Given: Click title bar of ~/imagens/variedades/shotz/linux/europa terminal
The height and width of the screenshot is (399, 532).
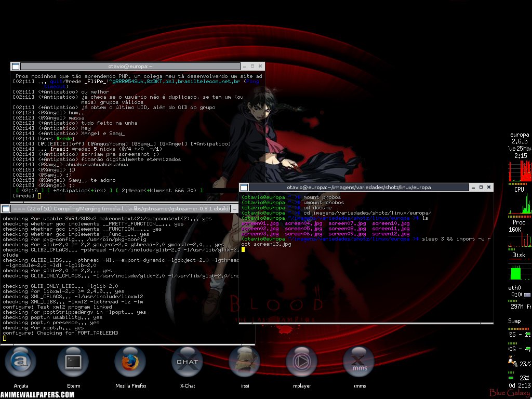Looking at the screenshot, I should 359,187.
